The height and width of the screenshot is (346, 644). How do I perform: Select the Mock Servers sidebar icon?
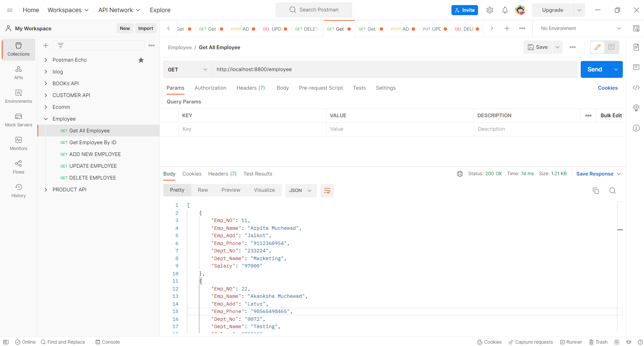[19, 120]
